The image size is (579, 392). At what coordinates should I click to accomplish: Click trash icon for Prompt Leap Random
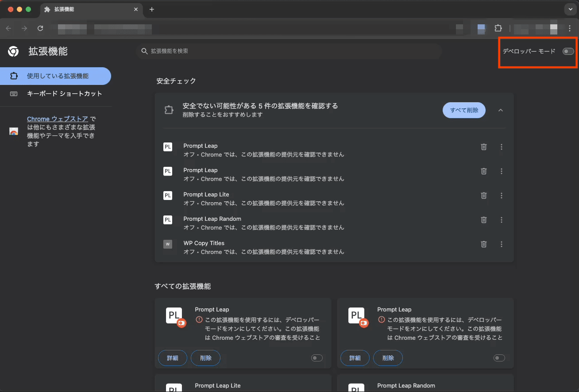(484, 219)
